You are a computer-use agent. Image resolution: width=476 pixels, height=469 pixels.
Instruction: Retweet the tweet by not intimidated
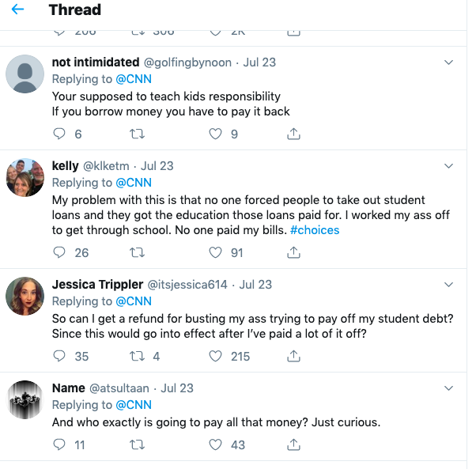137,134
